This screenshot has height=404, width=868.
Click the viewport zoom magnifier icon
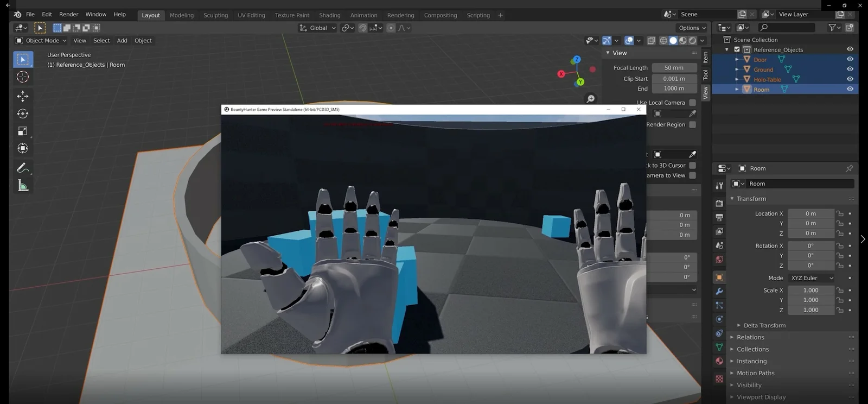(591, 98)
